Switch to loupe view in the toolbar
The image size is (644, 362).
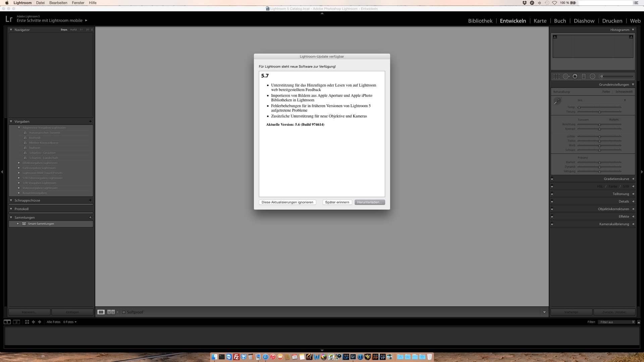101,312
